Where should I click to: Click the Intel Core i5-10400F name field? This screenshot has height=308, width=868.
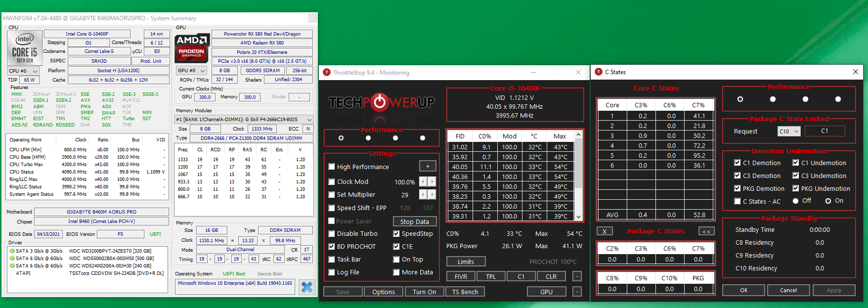click(87, 34)
